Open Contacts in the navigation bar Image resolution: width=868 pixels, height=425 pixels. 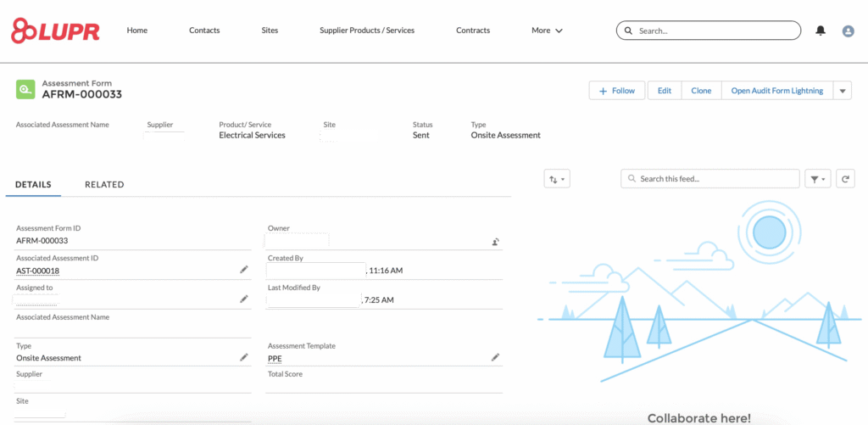(204, 31)
